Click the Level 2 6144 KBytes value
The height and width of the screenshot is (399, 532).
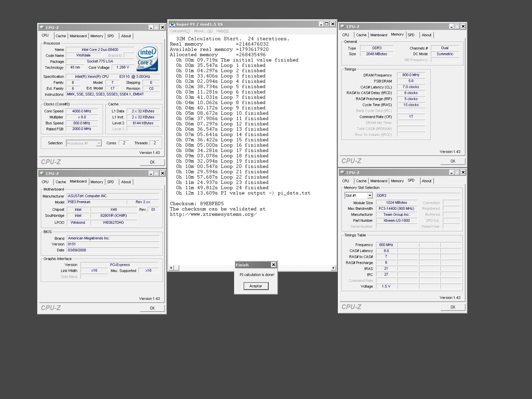tap(143, 123)
